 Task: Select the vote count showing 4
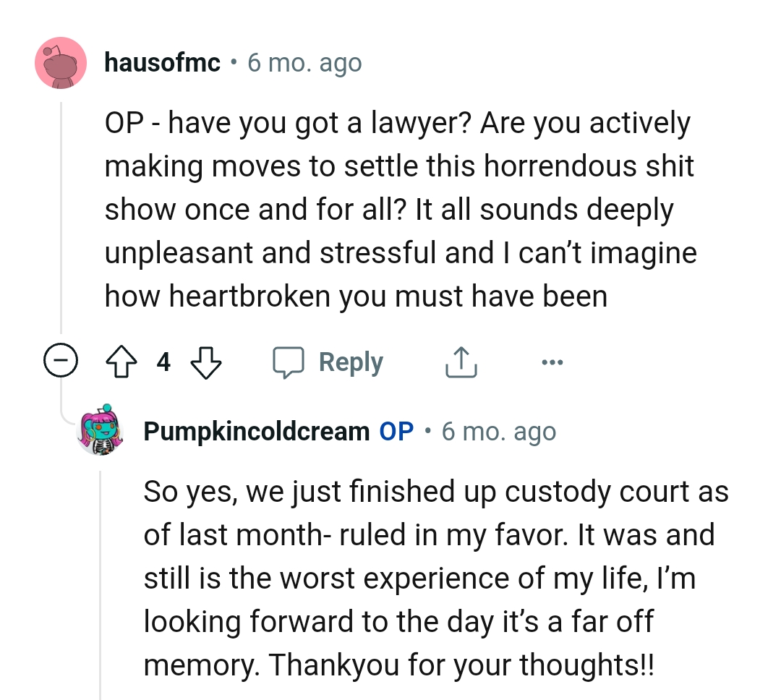(x=163, y=362)
